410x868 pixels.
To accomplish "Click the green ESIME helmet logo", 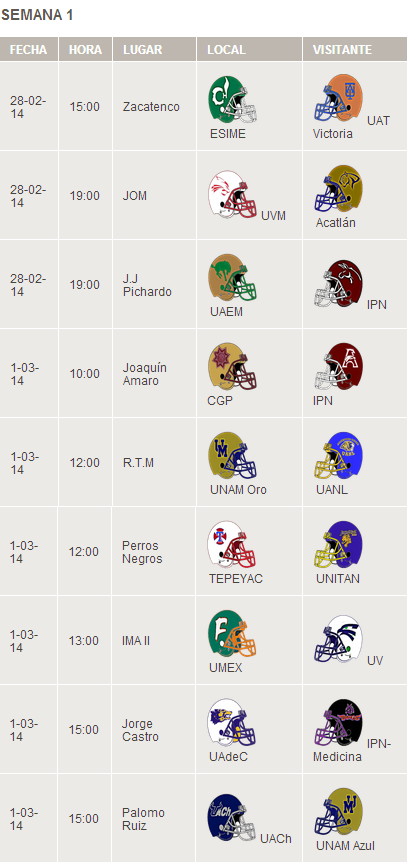I will pyautogui.click(x=233, y=100).
